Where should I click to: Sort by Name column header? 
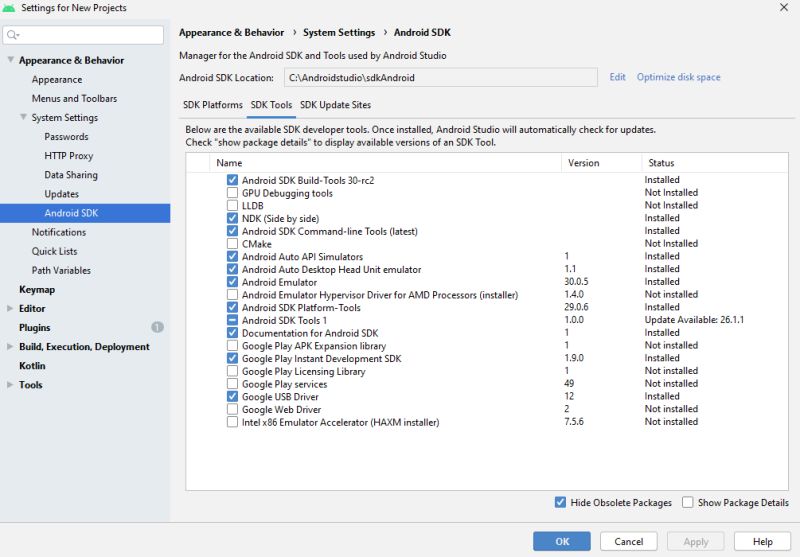(385, 163)
